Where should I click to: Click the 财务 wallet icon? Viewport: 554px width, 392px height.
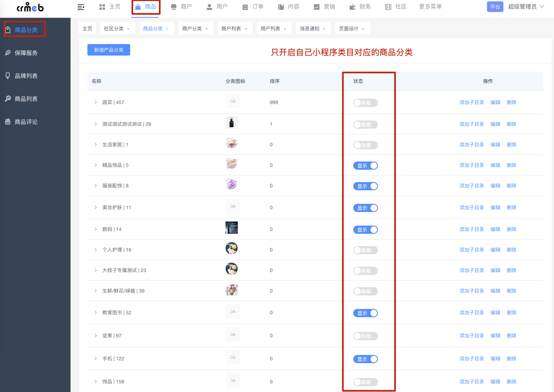coord(352,7)
